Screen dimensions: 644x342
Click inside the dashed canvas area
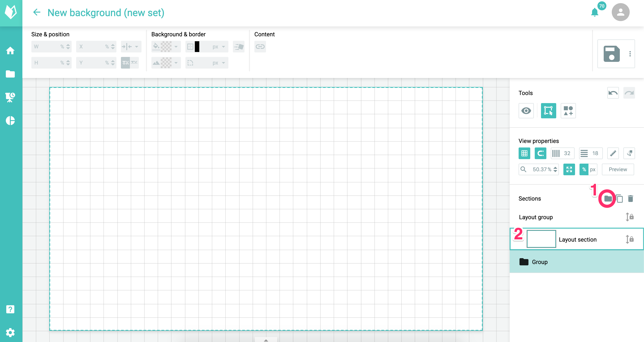click(x=266, y=209)
